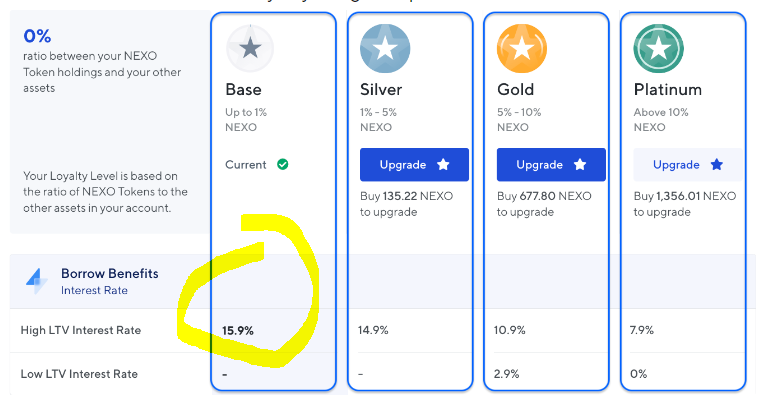Click the 0% NEXO ratio value
The width and height of the screenshot is (776, 395).
click(37, 36)
